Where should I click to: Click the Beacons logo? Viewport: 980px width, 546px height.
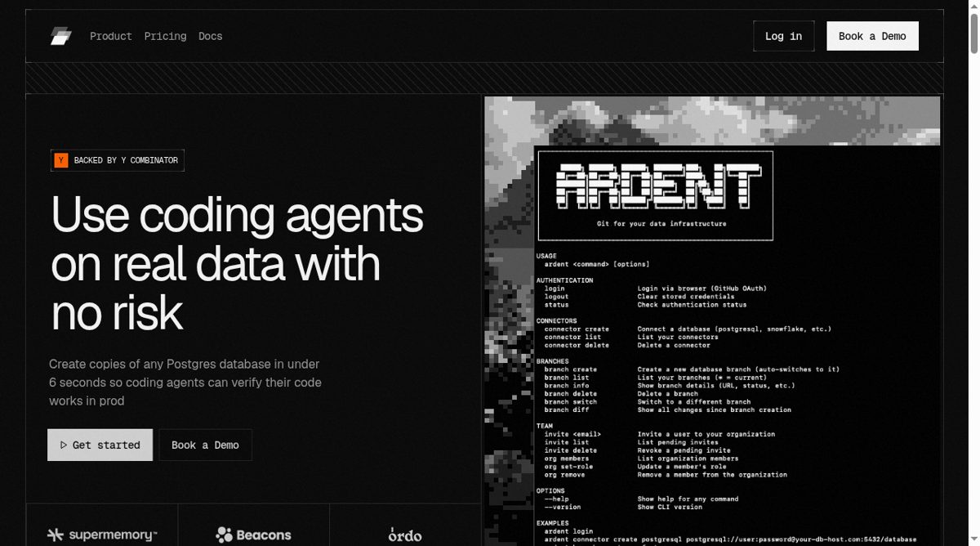[253, 535]
